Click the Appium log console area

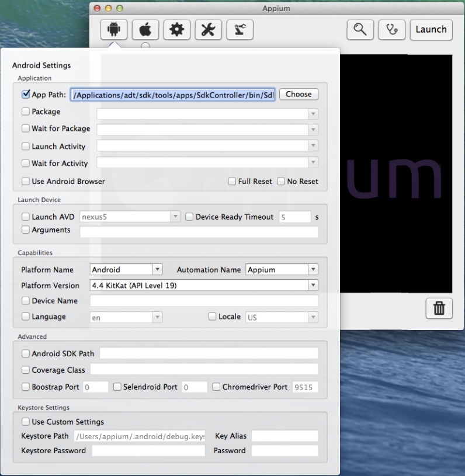396,173
